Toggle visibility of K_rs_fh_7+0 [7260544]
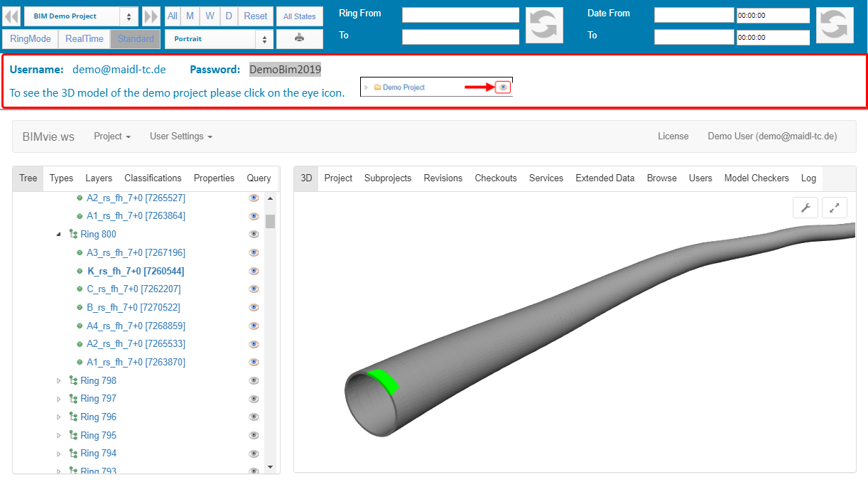The width and height of the screenshot is (868, 482). click(254, 271)
